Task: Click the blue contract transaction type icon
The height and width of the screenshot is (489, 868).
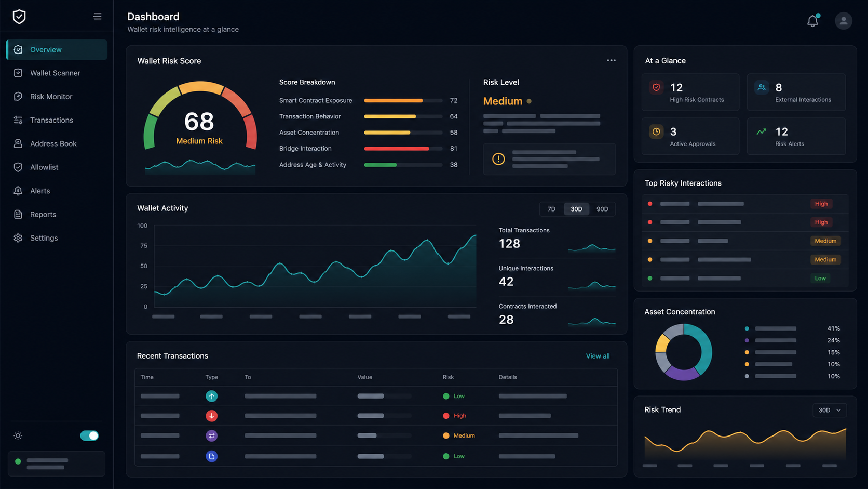Action: coord(211,456)
